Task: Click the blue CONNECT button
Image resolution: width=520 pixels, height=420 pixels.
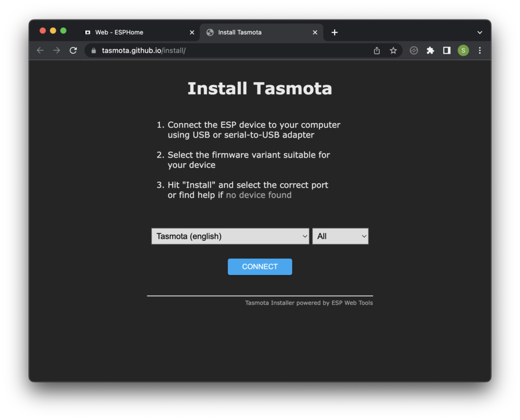Action: click(x=260, y=267)
